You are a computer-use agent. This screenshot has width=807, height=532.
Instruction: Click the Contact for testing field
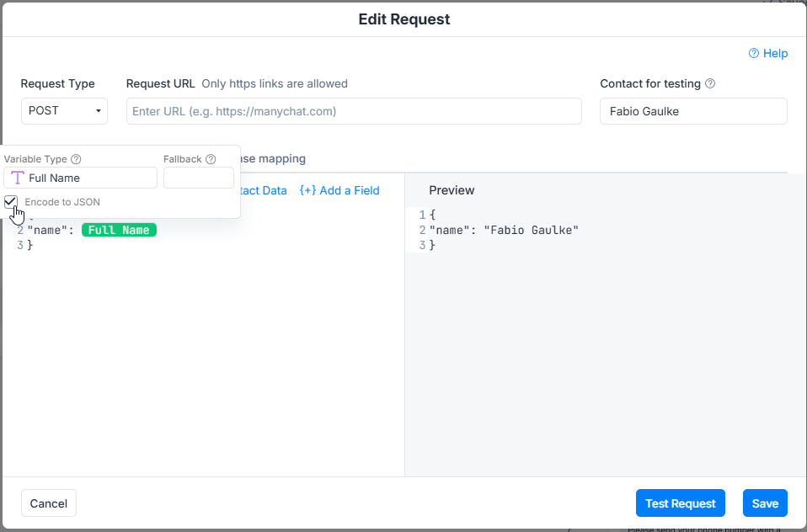693,111
